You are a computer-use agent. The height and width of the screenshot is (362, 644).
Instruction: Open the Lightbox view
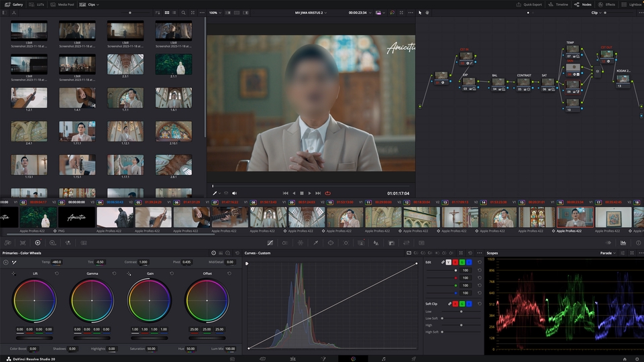click(x=632, y=5)
